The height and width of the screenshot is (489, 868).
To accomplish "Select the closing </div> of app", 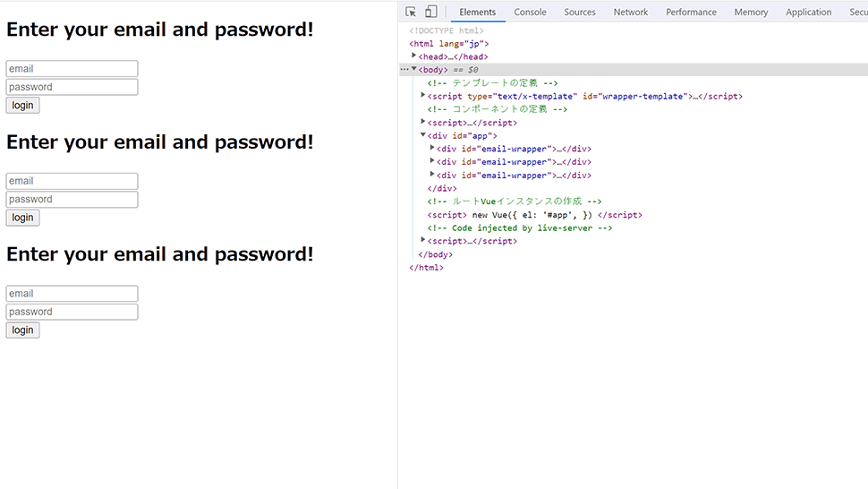I will pyautogui.click(x=442, y=188).
